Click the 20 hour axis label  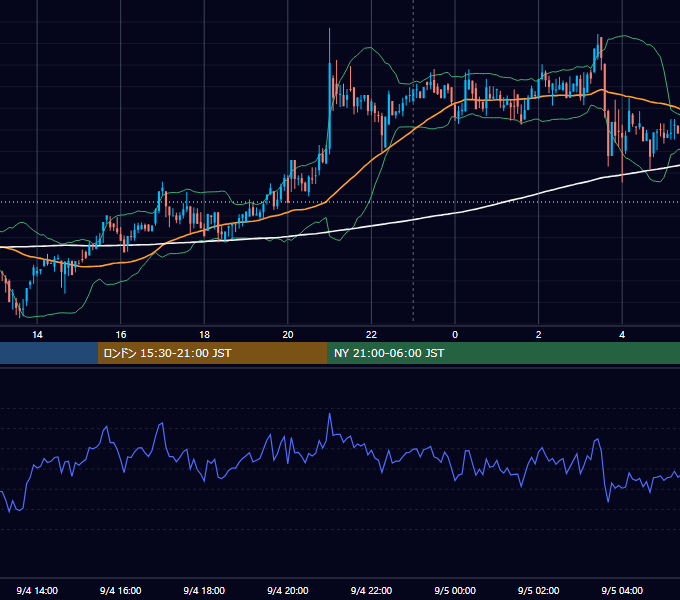tap(288, 335)
